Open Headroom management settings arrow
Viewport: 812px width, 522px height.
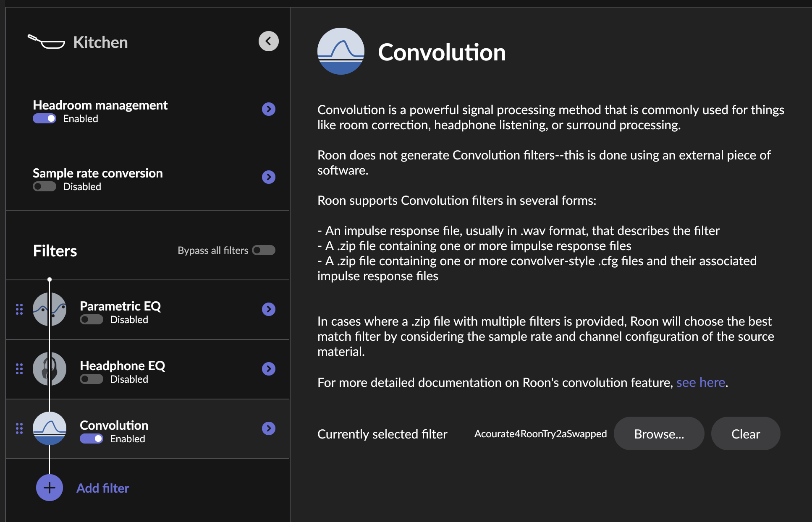click(269, 109)
